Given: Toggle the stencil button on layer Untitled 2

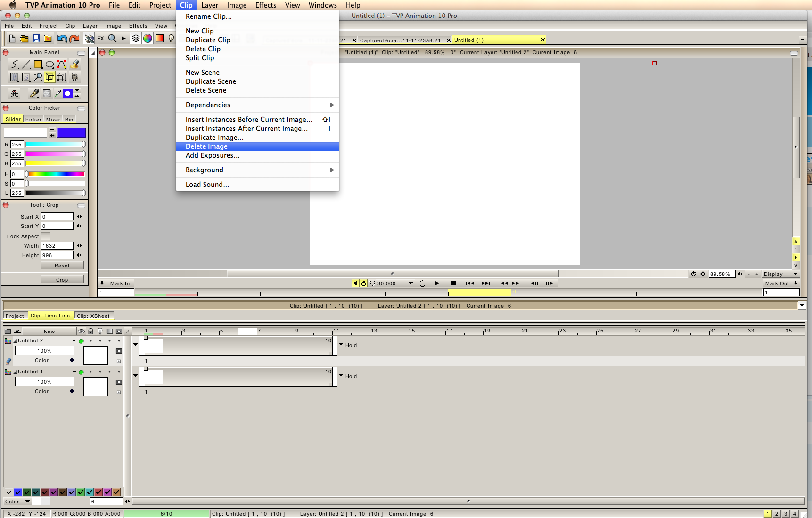Looking at the screenshot, I should coord(119,351).
